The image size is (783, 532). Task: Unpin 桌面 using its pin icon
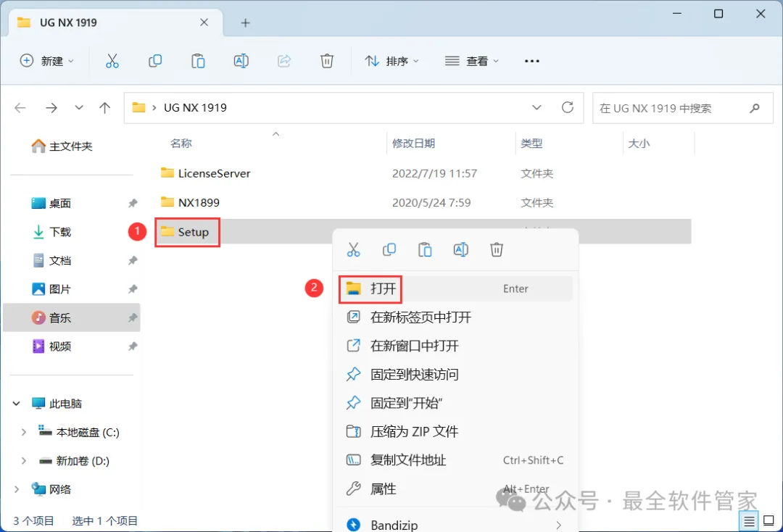click(133, 203)
